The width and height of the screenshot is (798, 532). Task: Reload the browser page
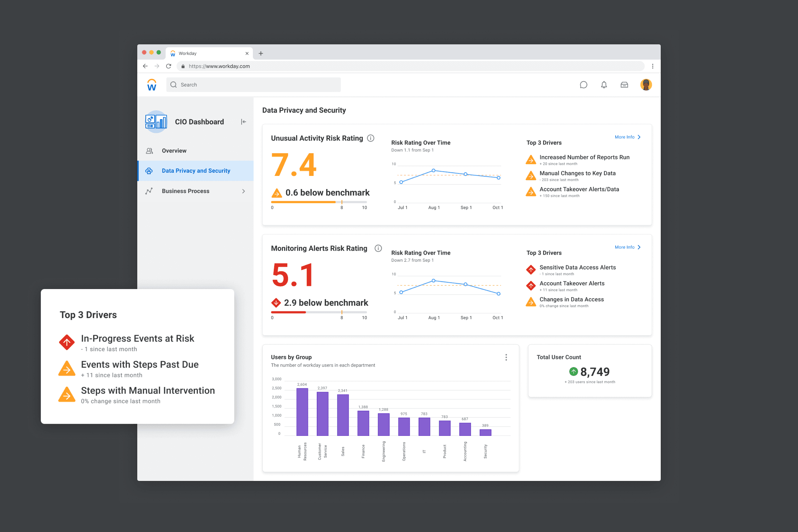169,66
